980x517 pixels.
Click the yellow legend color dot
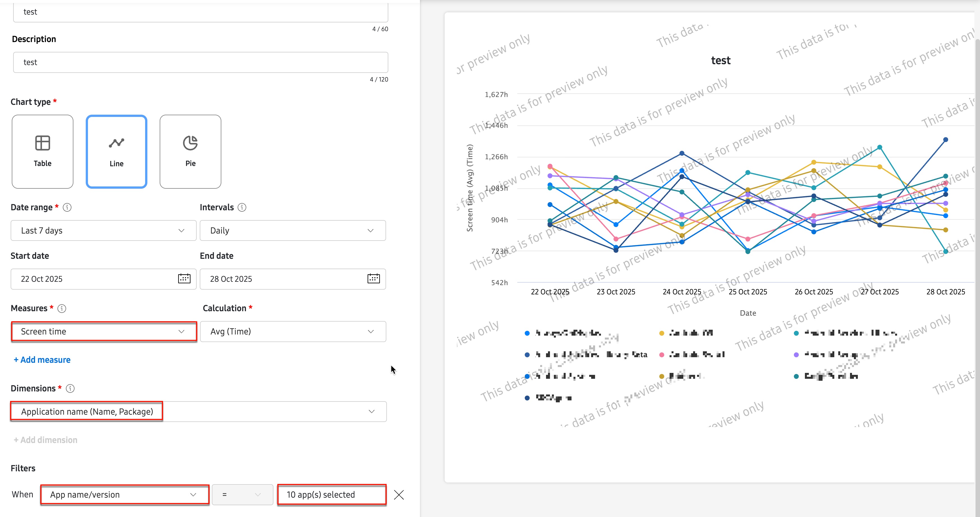tap(661, 333)
